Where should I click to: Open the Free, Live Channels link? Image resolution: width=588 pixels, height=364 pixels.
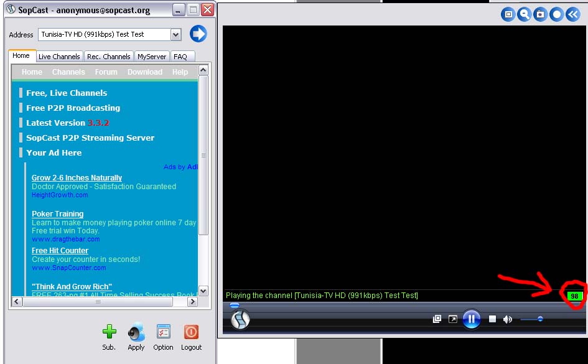point(67,93)
